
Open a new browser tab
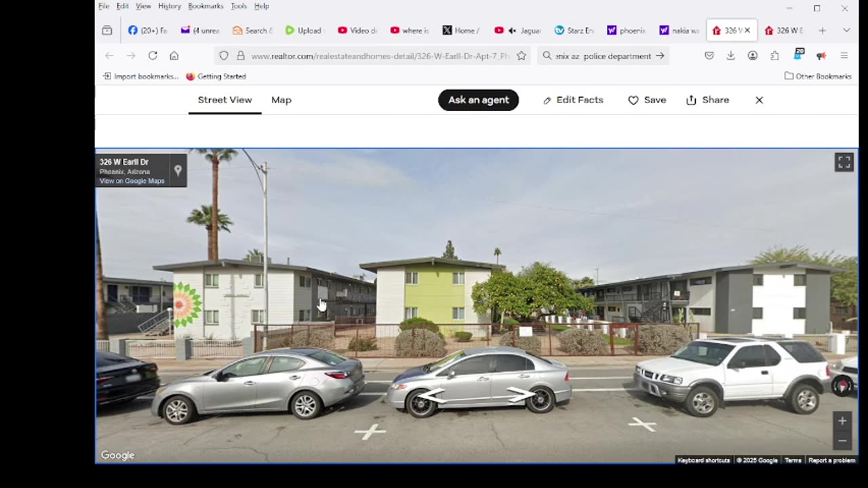pos(822,30)
